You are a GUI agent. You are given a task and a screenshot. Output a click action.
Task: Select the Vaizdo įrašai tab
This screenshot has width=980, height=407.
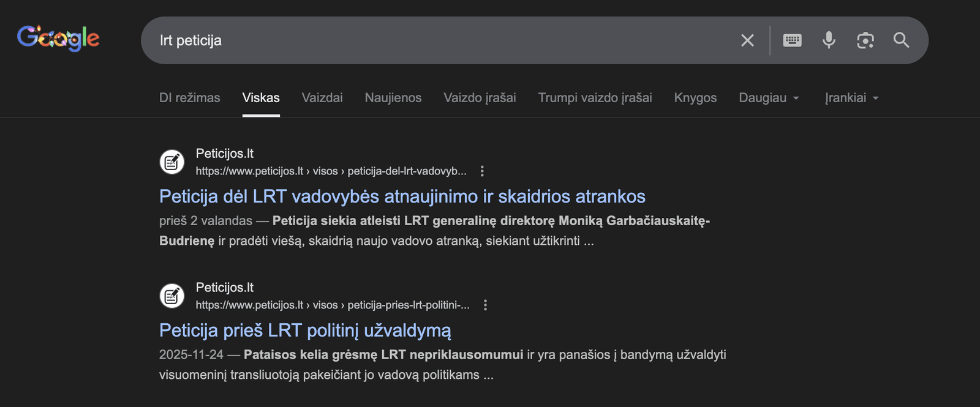coord(480,98)
